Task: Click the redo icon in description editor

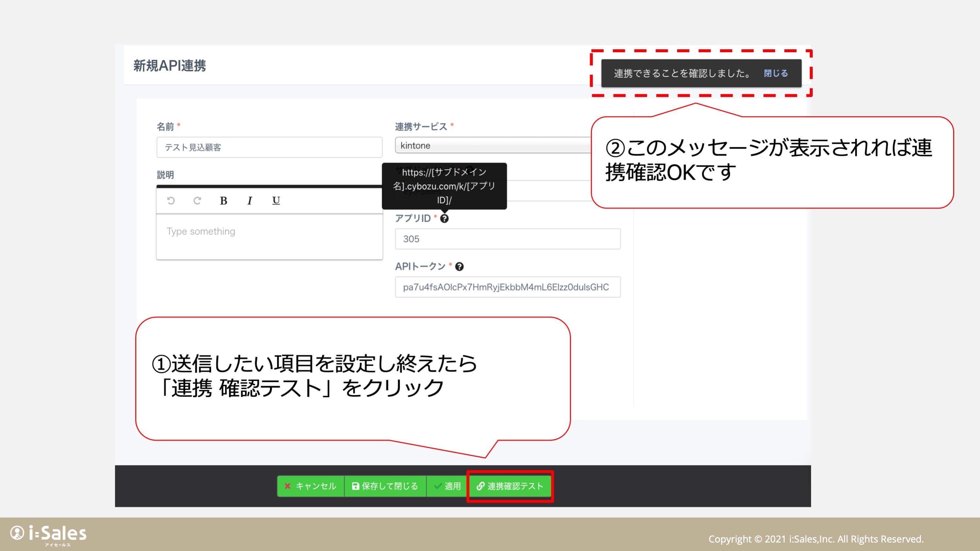Action: (x=197, y=201)
